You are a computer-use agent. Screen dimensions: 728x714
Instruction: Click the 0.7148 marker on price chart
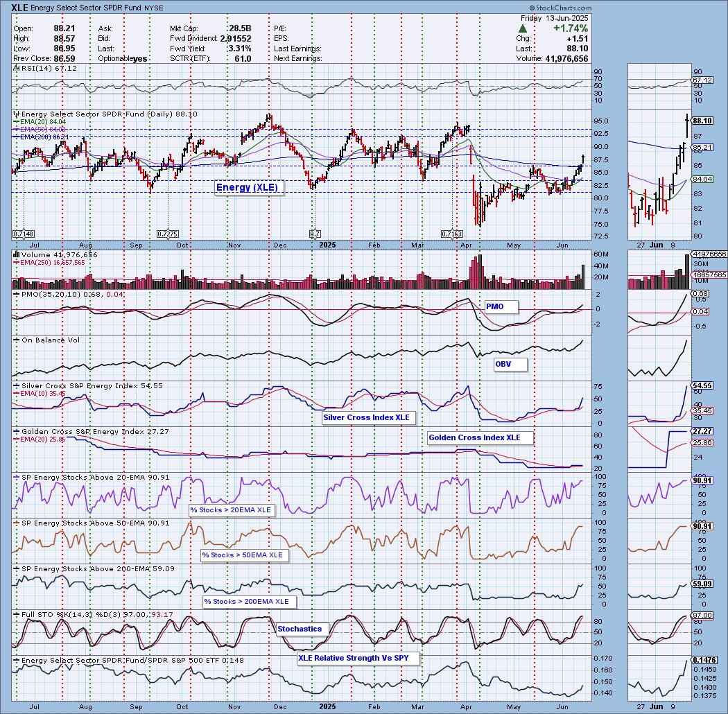coord(24,234)
